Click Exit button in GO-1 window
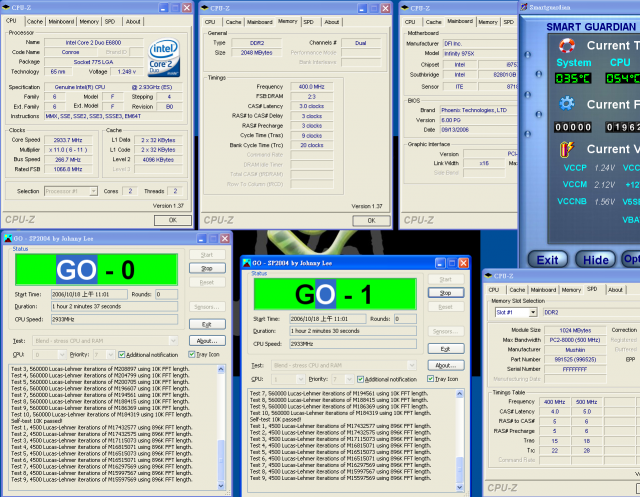Screen dimensions: 640x497 [446, 349]
